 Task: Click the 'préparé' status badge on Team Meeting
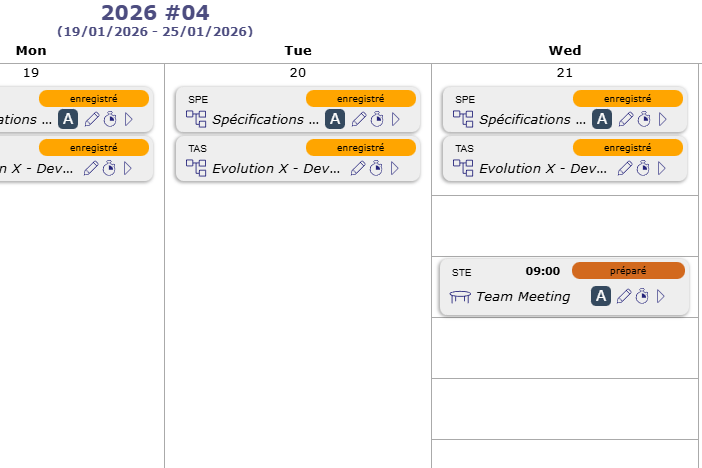(x=628, y=271)
